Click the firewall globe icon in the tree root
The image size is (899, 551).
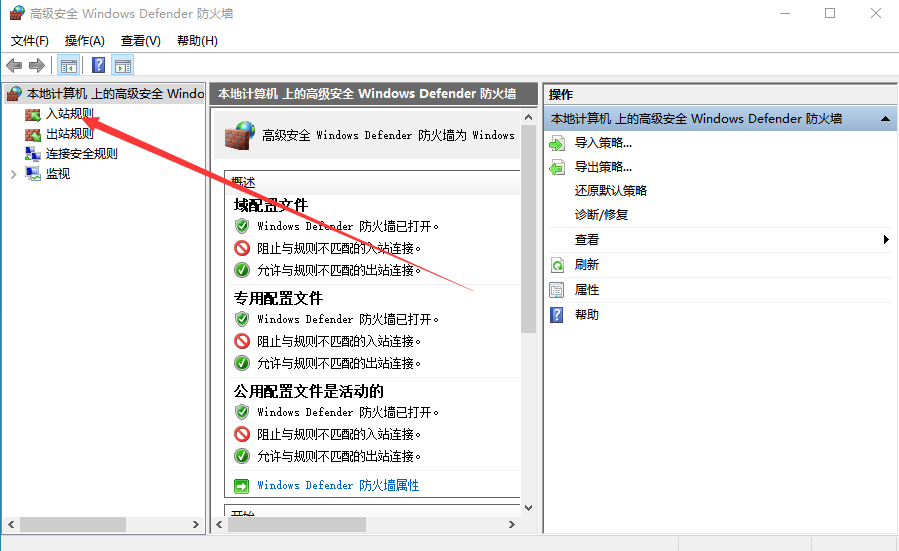coord(14,93)
